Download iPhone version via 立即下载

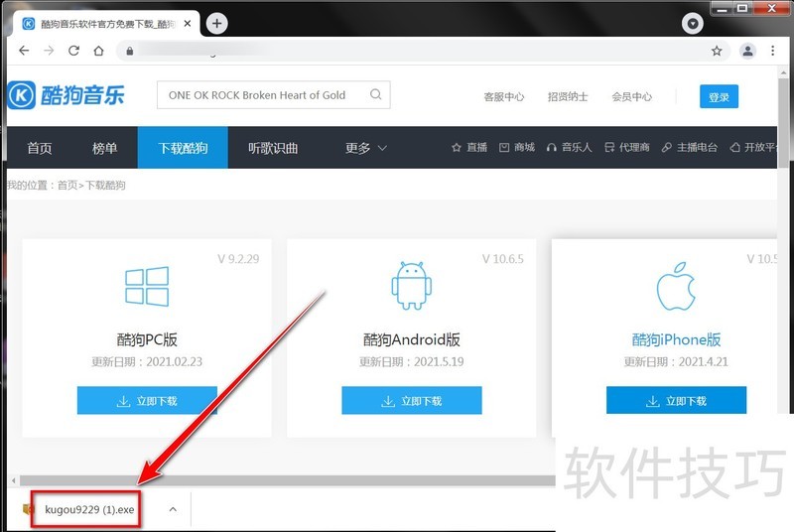point(676,400)
